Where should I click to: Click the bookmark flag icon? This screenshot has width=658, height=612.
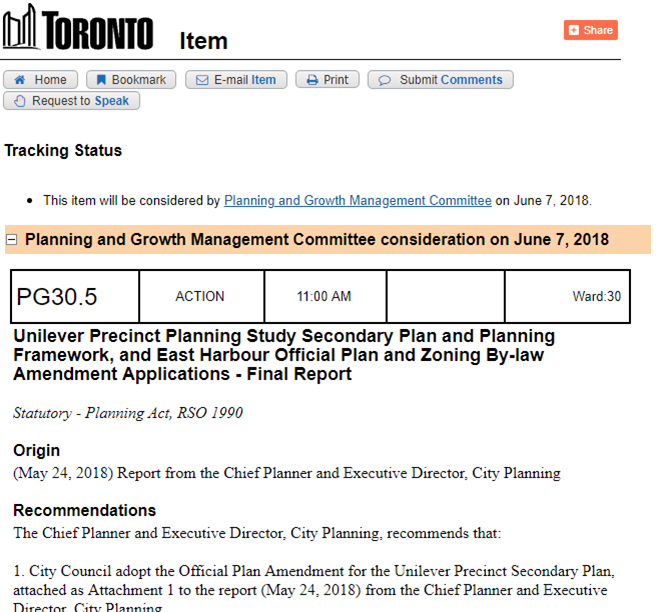pos(101,80)
